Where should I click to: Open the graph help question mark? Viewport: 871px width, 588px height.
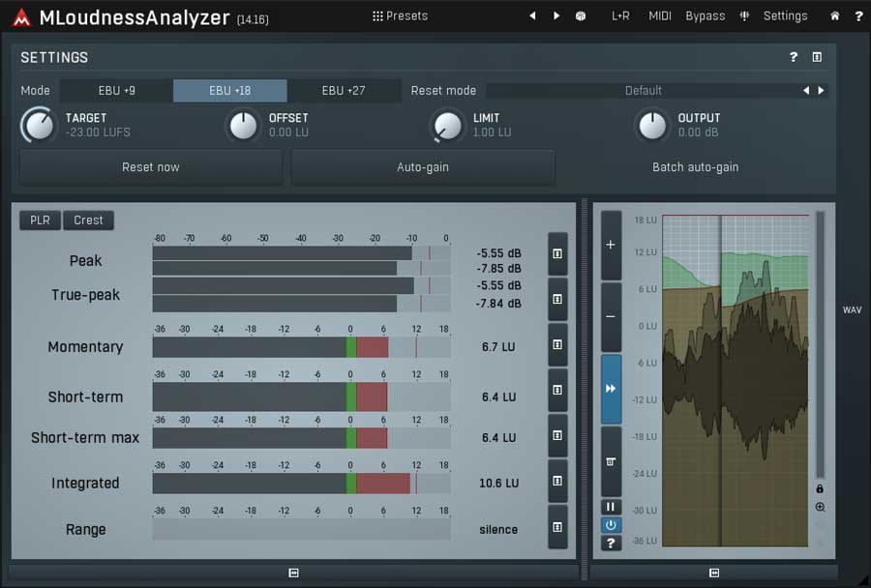point(611,543)
